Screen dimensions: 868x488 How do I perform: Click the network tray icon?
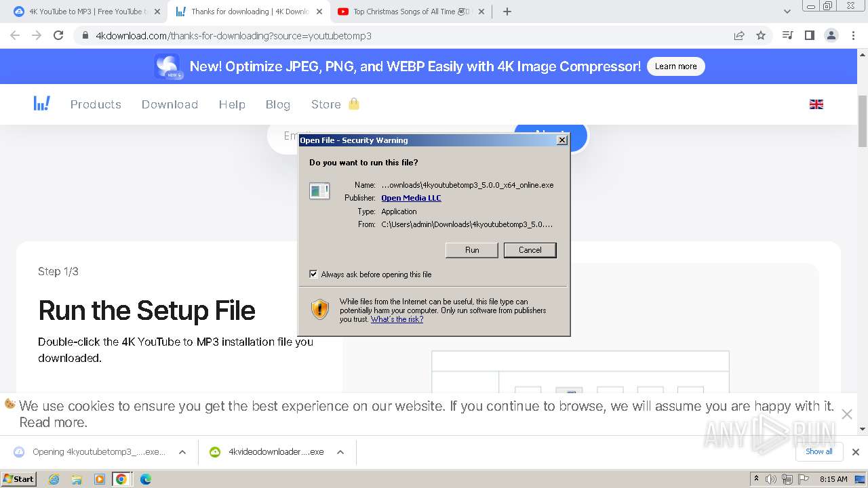[x=787, y=479]
